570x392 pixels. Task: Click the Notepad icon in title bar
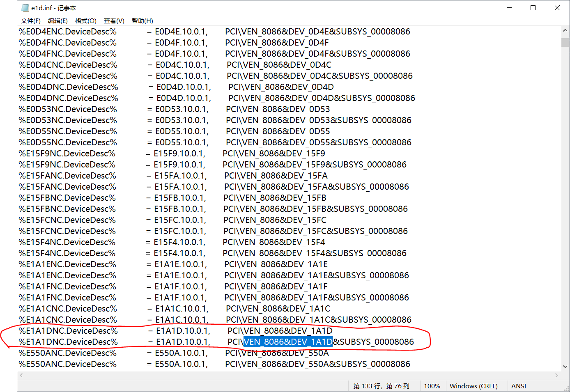click(25, 8)
